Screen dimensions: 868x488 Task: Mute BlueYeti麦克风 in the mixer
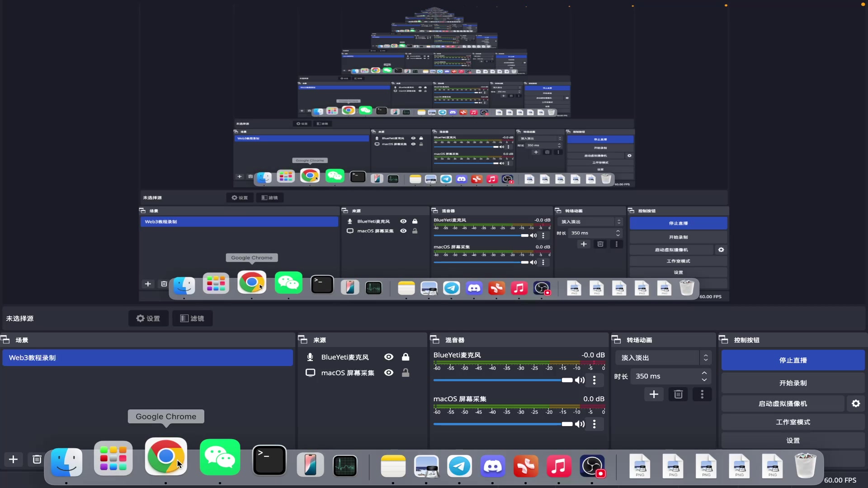tap(580, 380)
